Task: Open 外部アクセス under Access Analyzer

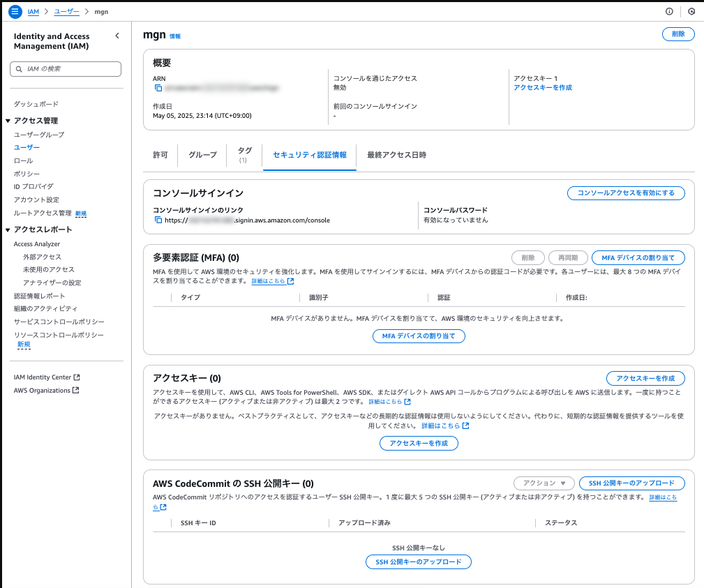Action: [x=42, y=257]
